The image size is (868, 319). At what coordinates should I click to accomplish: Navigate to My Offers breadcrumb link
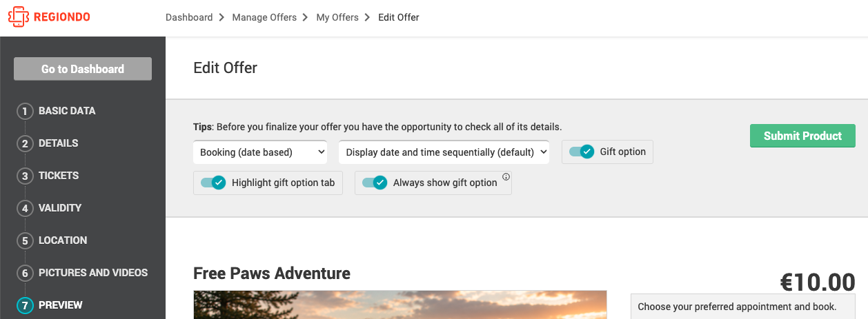coord(337,17)
